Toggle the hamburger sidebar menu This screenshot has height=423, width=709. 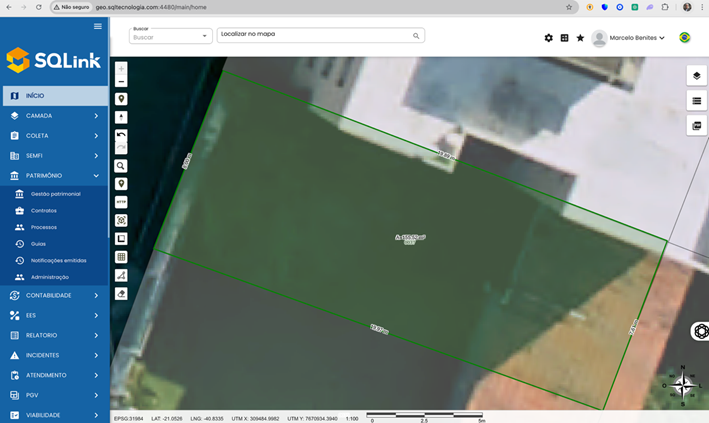click(x=98, y=26)
